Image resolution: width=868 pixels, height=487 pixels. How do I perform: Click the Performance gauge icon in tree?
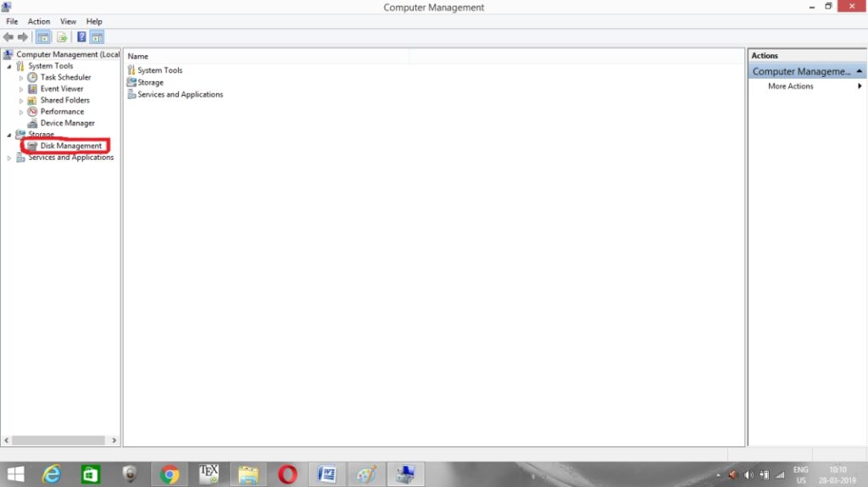coord(33,112)
